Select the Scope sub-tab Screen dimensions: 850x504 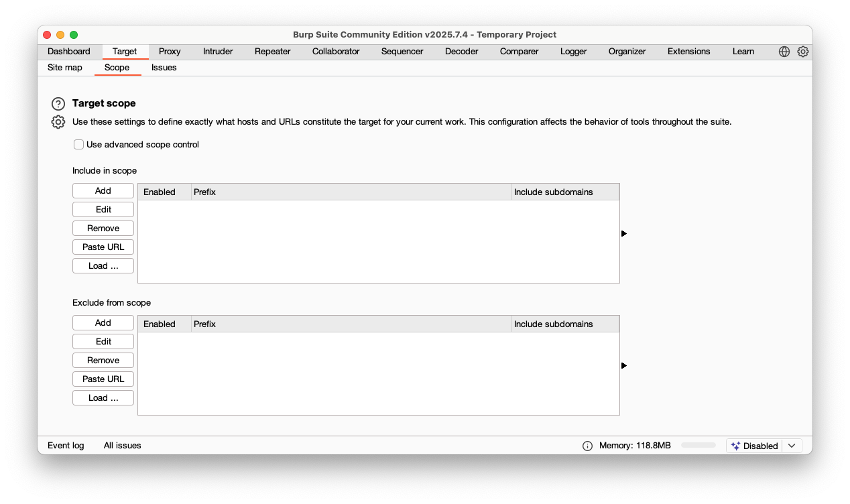117,68
